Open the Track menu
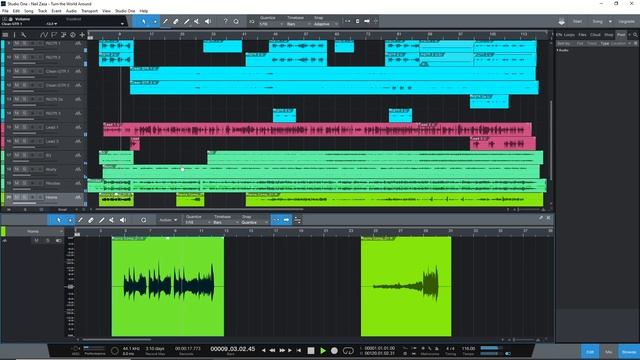Viewport: 640px width, 360px height. (x=42, y=11)
